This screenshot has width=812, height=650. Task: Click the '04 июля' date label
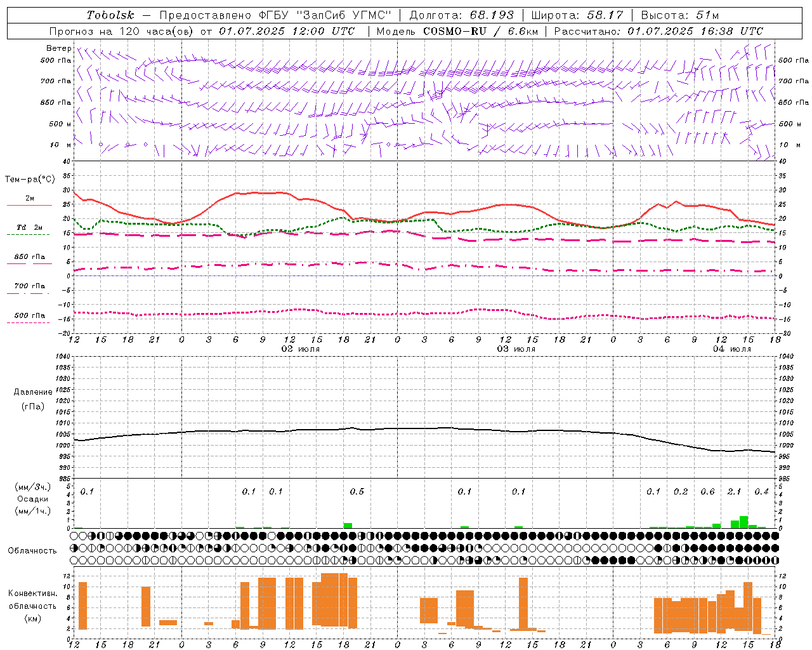[x=732, y=349]
